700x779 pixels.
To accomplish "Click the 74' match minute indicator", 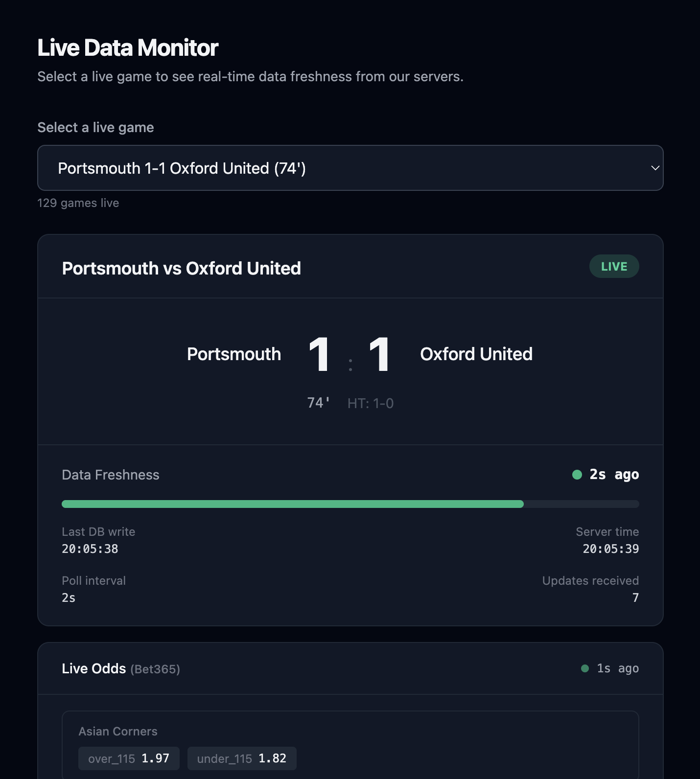I will click(317, 403).
